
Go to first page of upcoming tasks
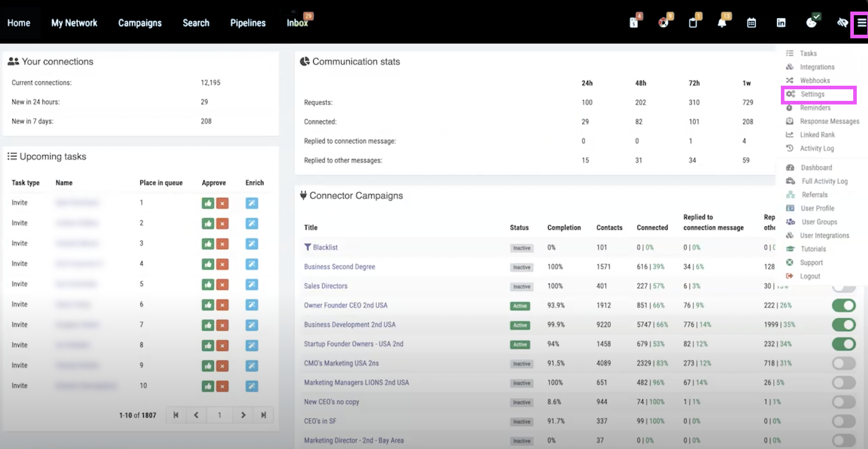coord(176,415)
